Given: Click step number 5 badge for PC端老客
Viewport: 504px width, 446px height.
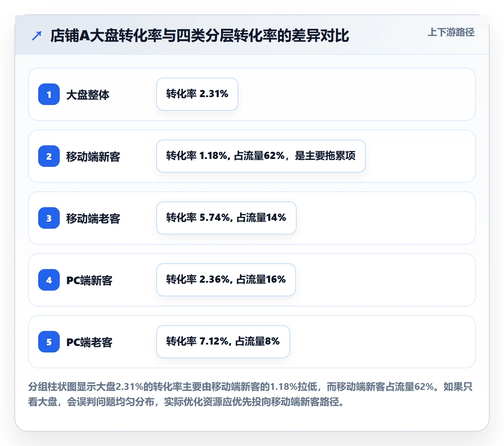Looking at the screenshot, I should tap(49, 342).
